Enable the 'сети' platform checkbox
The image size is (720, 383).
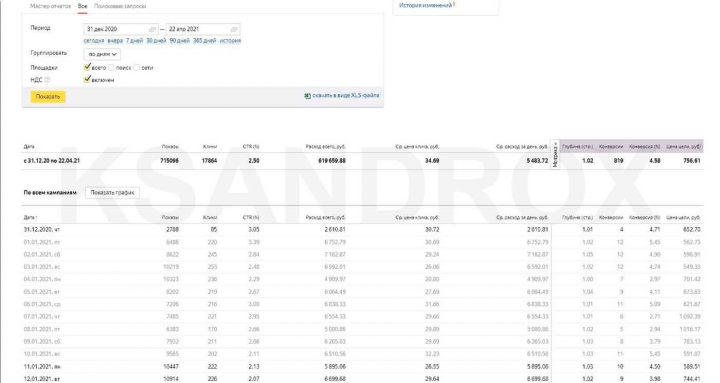136,68
